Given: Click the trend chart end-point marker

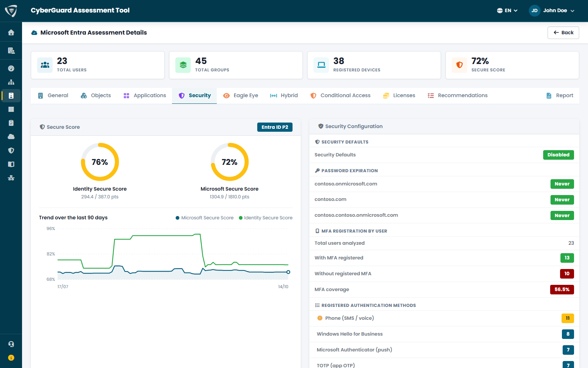Looking at the screenshot, I should [x=288, y=272].
